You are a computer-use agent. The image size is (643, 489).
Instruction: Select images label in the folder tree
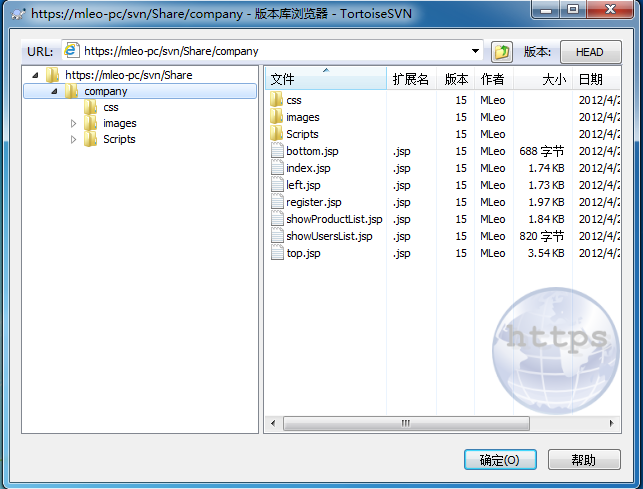pyautogui.click(x=120, y=123)
